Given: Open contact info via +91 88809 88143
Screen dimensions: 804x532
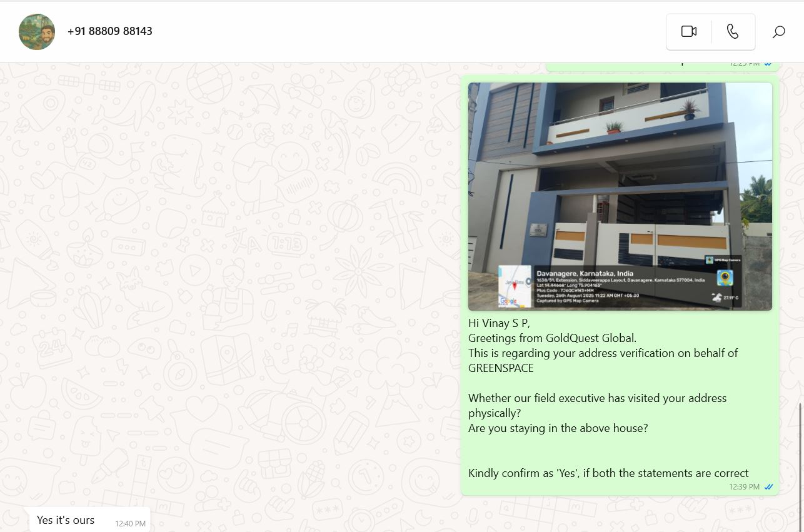Looking at the screenshot, I should point(110,31).
